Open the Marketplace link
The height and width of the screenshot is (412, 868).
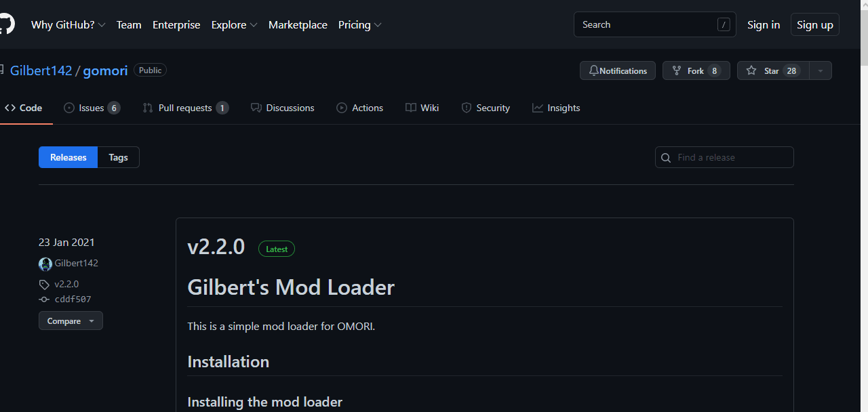coord(298,24)
